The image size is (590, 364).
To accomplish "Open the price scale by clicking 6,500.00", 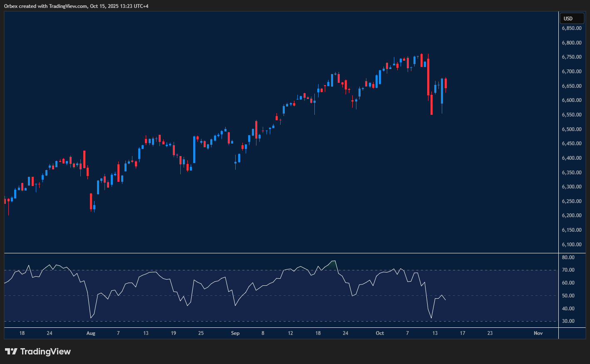I will click(572, 129).
